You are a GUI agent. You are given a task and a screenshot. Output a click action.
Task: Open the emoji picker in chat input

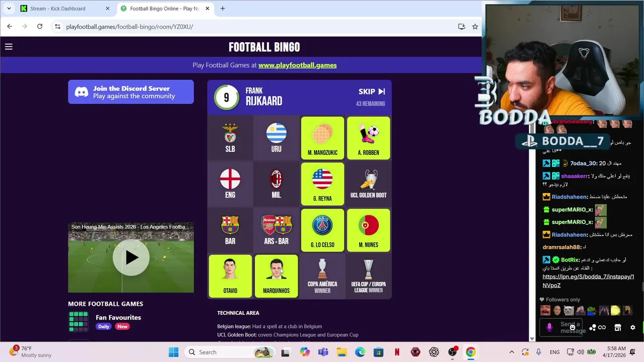[x=572, y=328]
